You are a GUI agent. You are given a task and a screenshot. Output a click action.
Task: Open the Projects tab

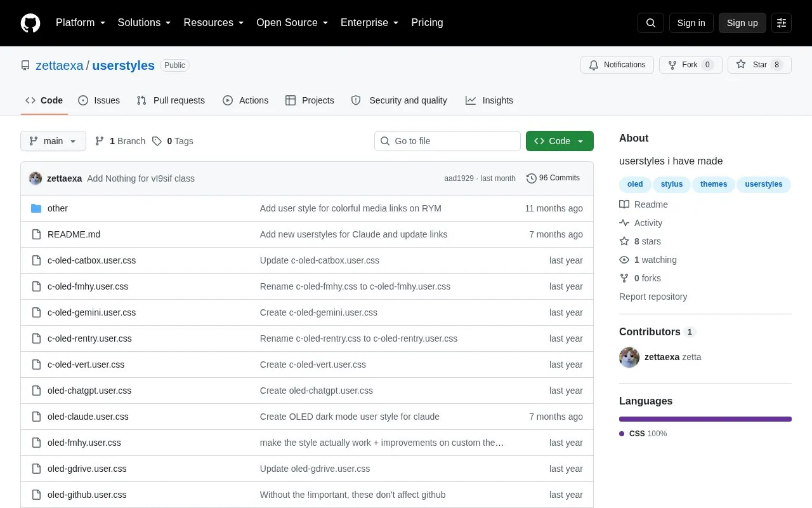310,100
